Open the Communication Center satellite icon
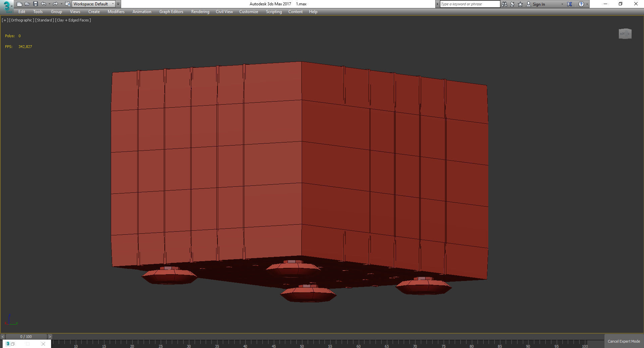The width and height of the screenshot is (644, 348). click(512, 4)
